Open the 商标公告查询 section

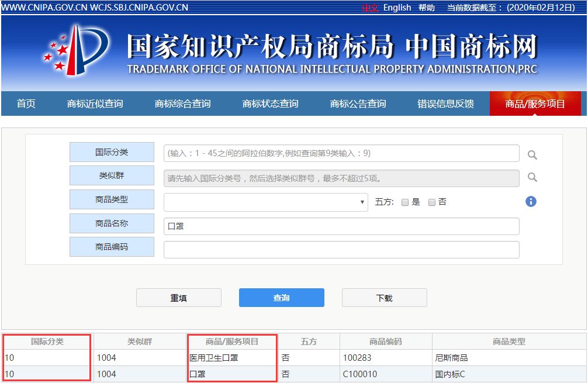point(358,103)
